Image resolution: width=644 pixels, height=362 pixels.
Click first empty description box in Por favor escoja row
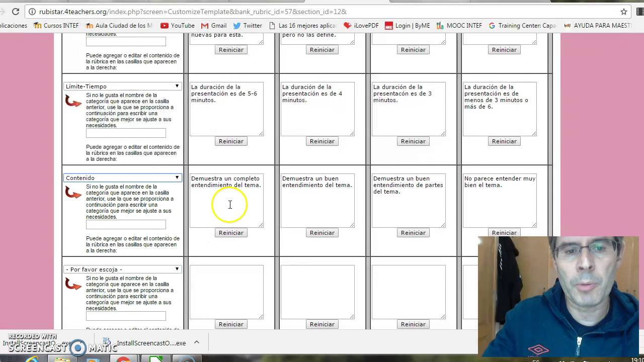pos(226,292)
